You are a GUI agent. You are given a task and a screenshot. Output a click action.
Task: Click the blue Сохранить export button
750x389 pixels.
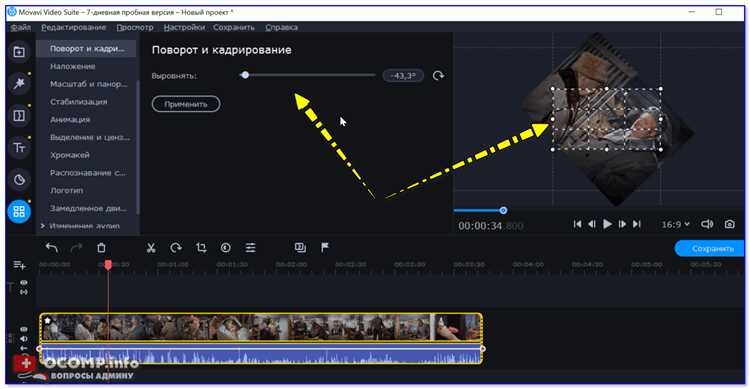pyautogui.click(x=712, y=248)
